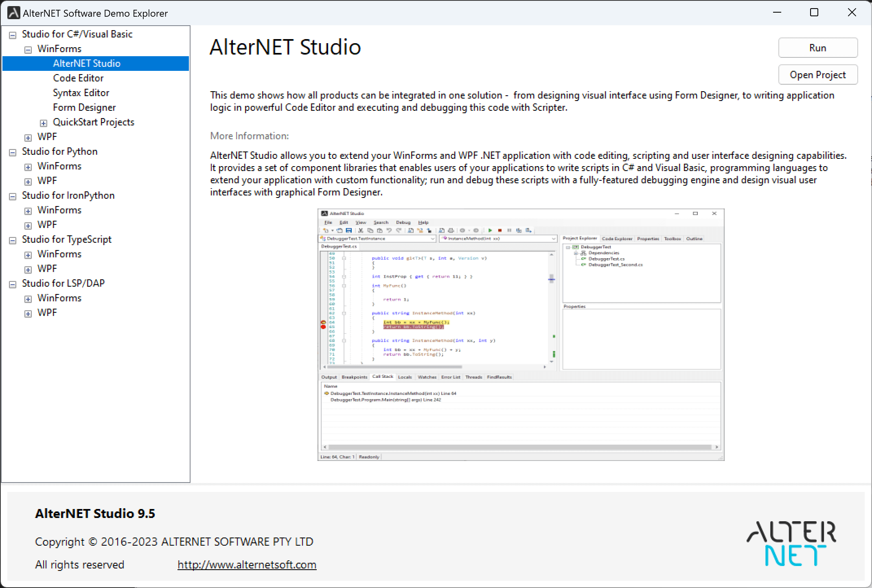Collapse the Studio for LSP/DAP node
872x588 pixels.
coord(13,284)
